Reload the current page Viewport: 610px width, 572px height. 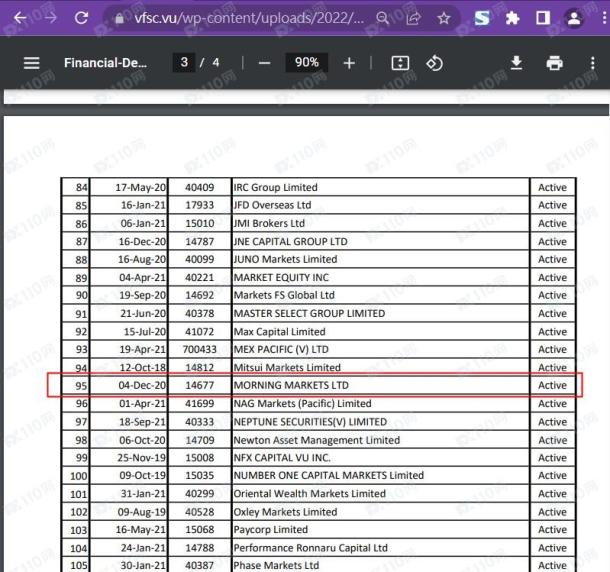81,18
